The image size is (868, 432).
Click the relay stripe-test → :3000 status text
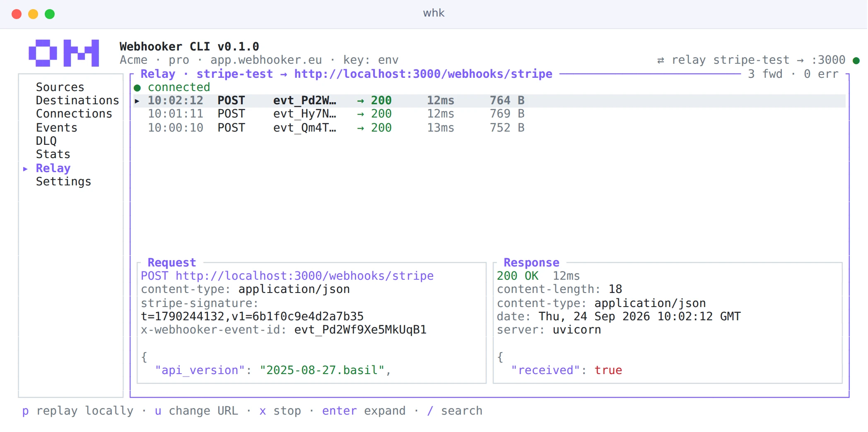(758, 60)
